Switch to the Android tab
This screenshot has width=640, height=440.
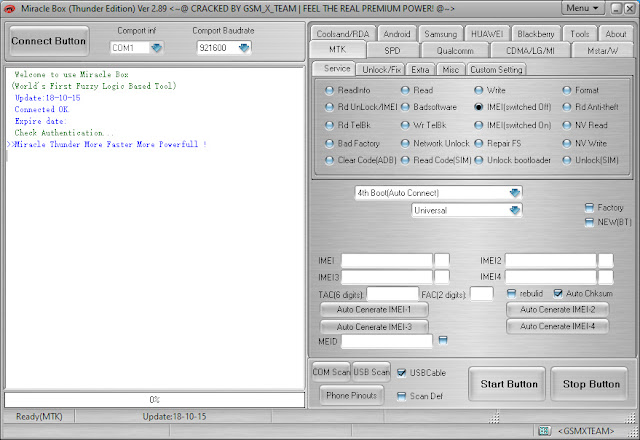click(397, 34)
